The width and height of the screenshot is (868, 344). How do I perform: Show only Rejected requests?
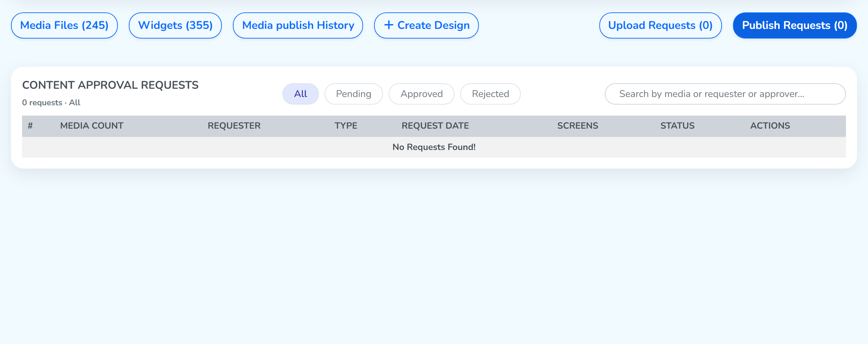click(490, 94)
